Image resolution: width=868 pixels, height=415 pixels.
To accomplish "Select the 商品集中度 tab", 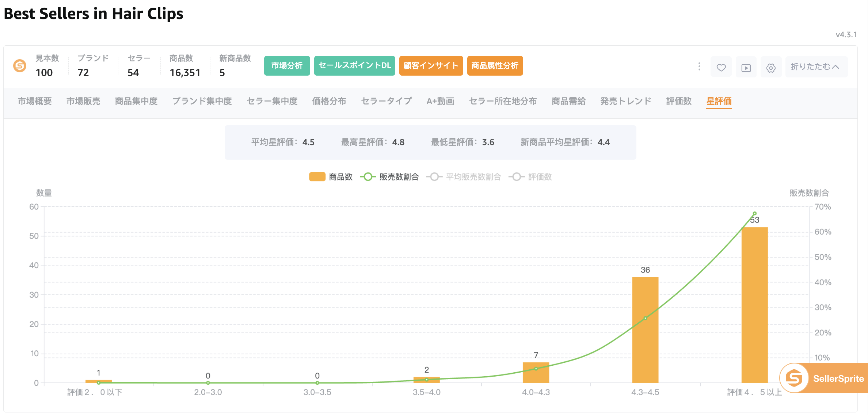I will coord(136,101).
